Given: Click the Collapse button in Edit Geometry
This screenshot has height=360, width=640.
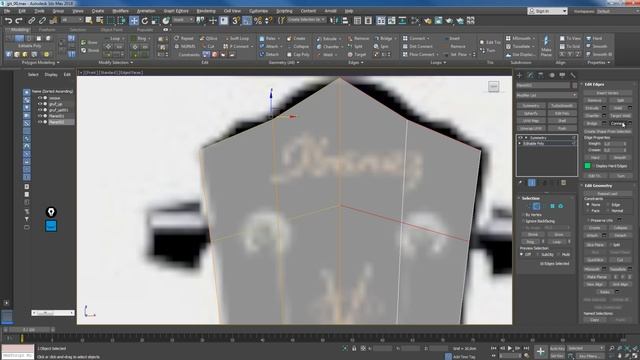Looking at the screenshot, I should tap(620, 228).
